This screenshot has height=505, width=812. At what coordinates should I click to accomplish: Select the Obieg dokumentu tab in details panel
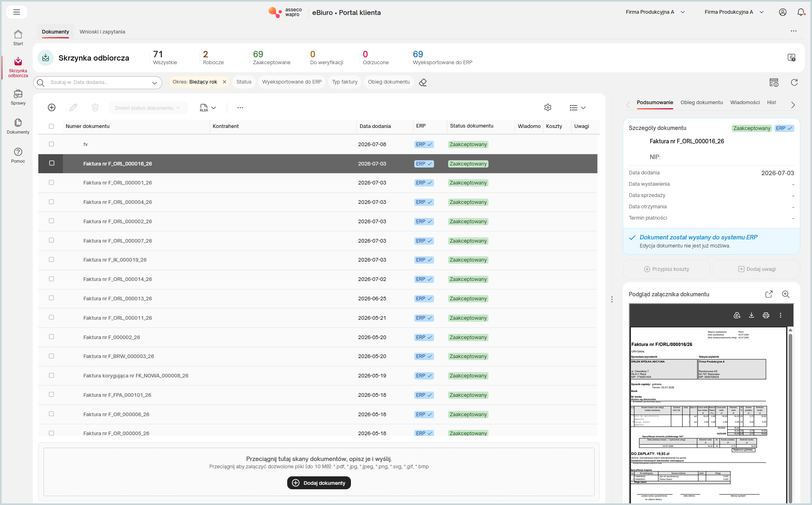pos(701,103)
